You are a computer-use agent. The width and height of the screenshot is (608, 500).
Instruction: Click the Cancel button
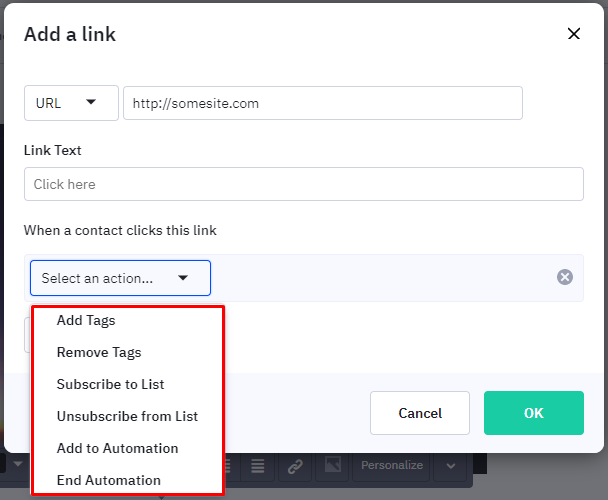420,413
